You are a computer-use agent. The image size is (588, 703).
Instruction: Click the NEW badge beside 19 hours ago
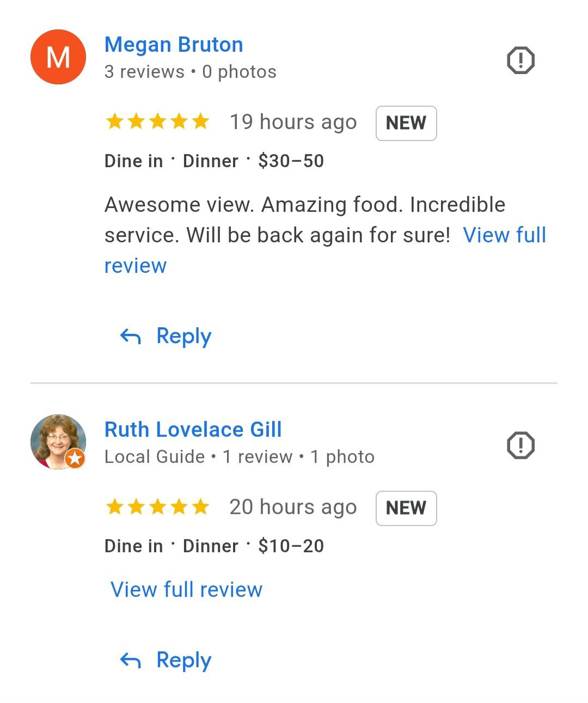[406, 123]
